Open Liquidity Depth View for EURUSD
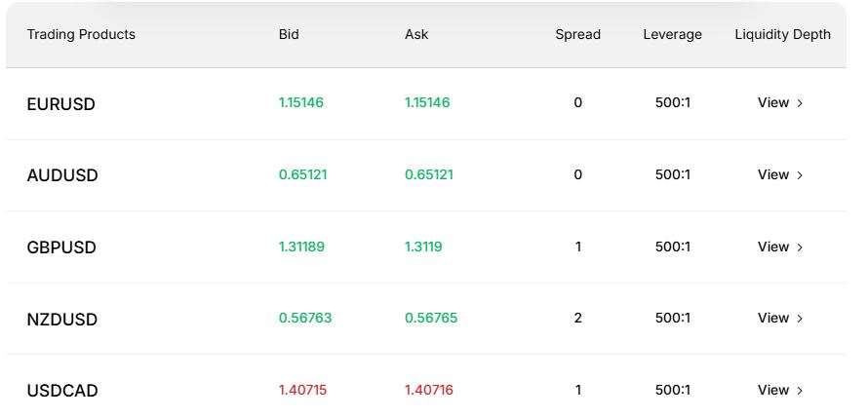The height and width of the screenshot is (418, 868). tap(780, 103)
